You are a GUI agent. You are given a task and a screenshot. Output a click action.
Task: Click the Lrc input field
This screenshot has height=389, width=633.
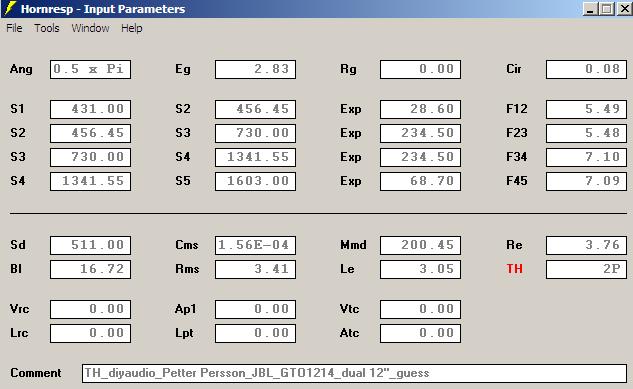point(90,333)
